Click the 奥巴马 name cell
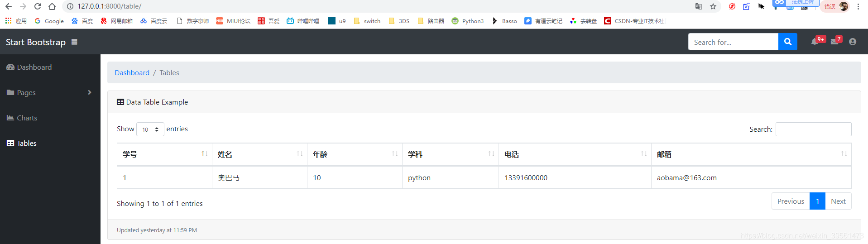The width and height of the screenshot is (868, 244). click(259, 177)
